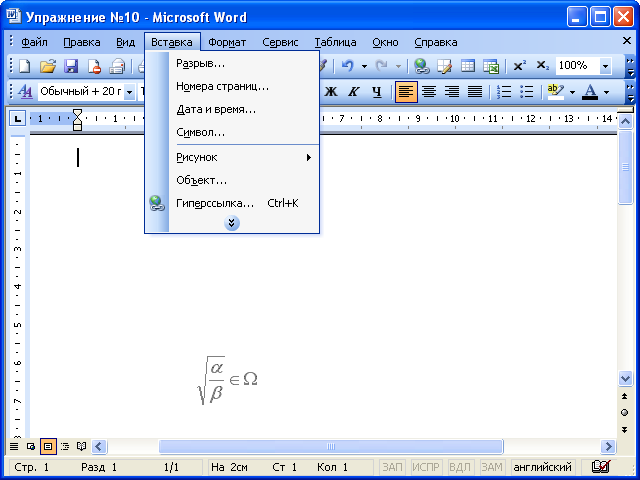This screenshot has width=640, height=480.
Task: Click the 'английский' language status indicator
Action: point(542,467)
